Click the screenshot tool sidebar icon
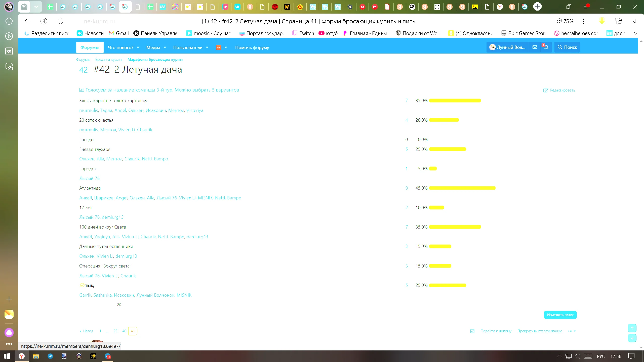The width and height of the screenshot is (644, 362). tap(9, 67)
